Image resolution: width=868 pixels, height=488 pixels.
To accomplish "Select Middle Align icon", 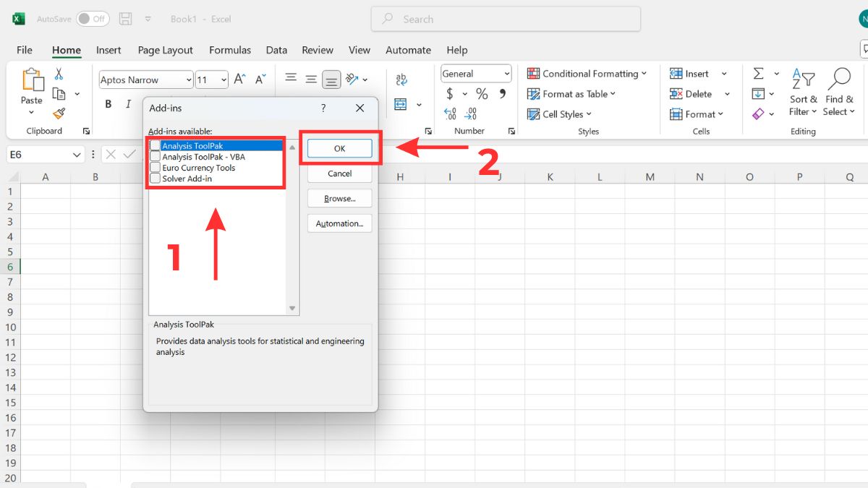I will (311, 79).
